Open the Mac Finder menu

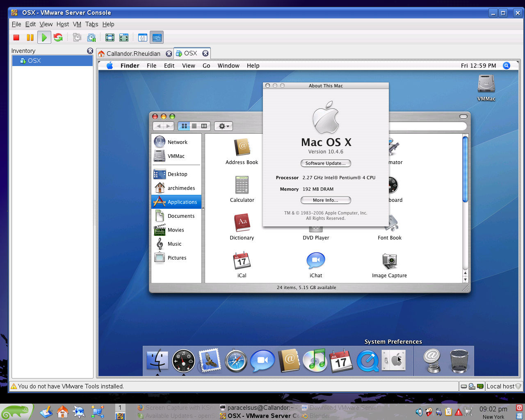(130, 66)
